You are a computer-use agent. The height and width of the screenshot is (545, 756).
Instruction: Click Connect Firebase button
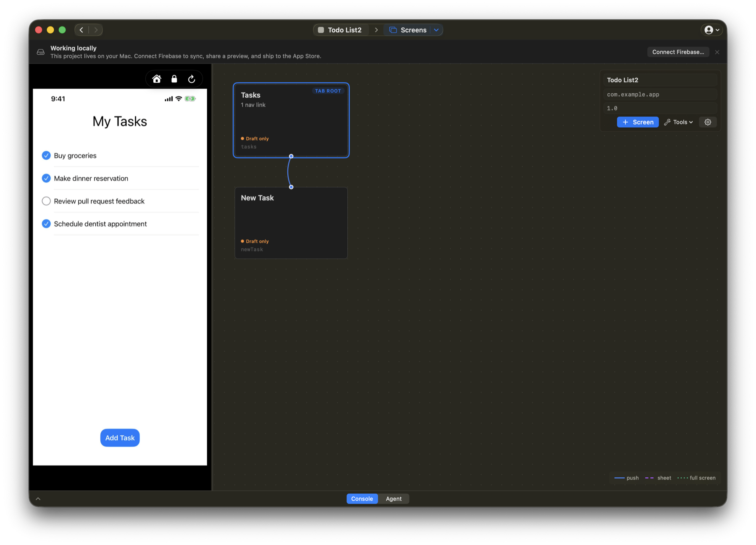678,52
